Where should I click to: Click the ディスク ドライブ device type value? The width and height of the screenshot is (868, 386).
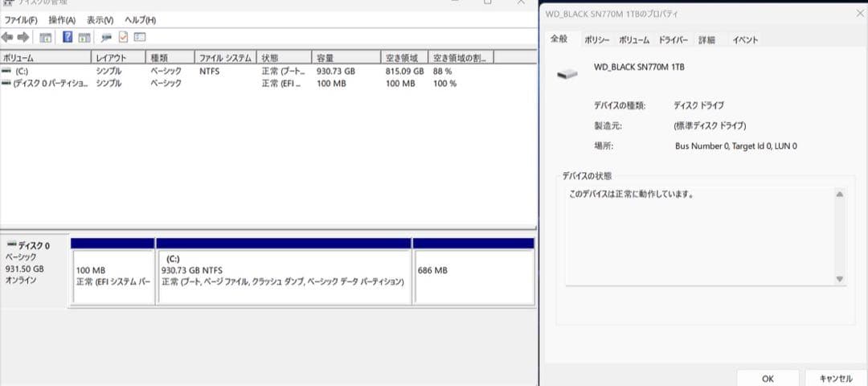pyautogui.click(x=698, y=105)
